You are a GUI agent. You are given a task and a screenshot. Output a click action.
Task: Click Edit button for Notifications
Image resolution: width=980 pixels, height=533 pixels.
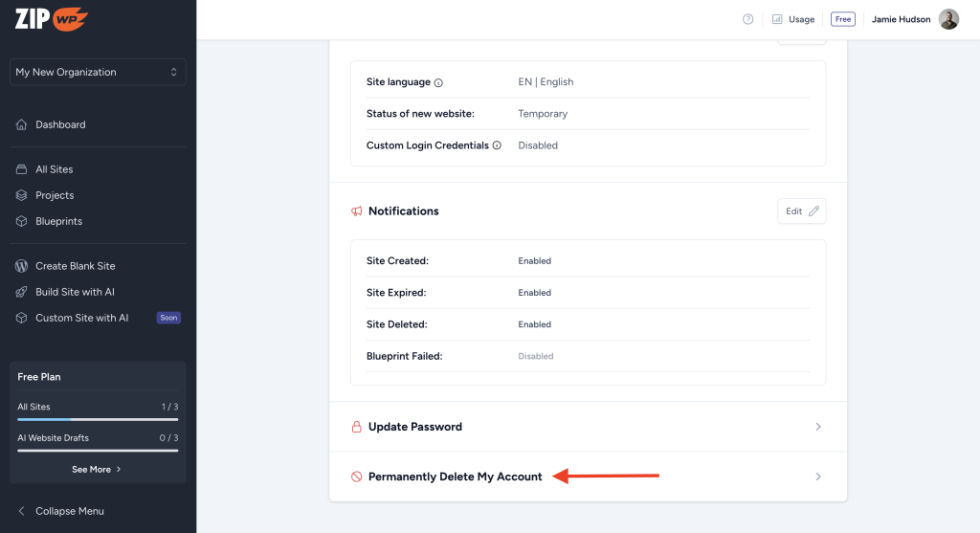pyautogui.click(x=801, y=211)
